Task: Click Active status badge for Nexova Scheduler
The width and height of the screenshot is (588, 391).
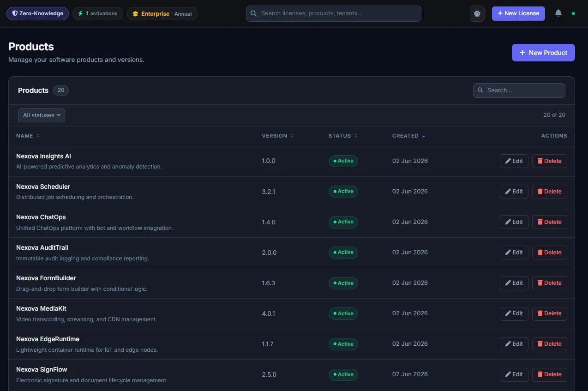Action: coord(343,192)
